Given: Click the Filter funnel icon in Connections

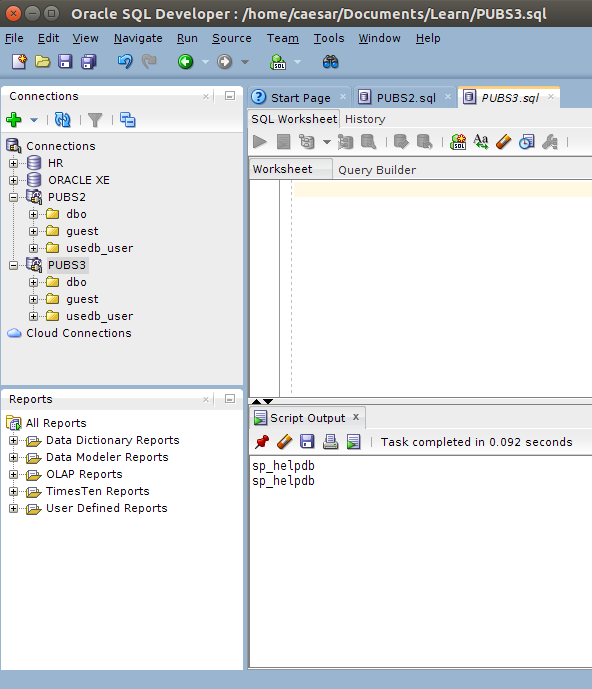Looking at the screenshot, I should pos(95,120).
